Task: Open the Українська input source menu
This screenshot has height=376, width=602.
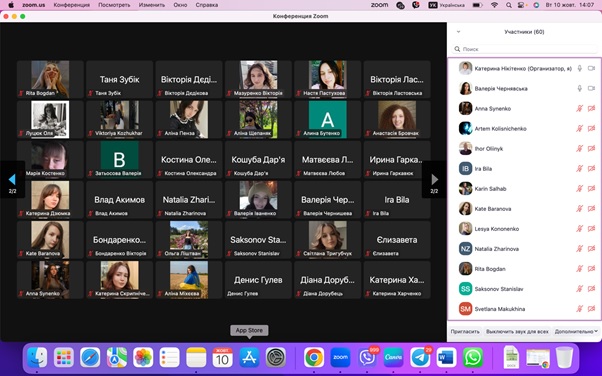Action: coord(447,5)
